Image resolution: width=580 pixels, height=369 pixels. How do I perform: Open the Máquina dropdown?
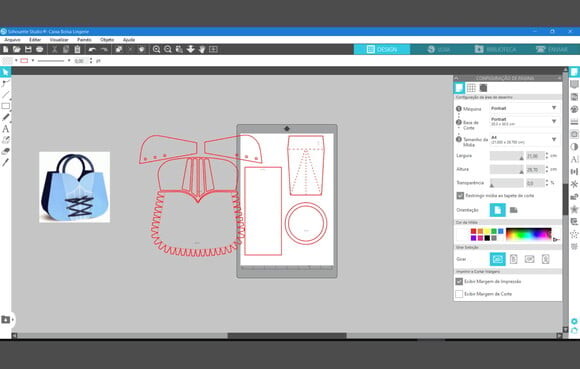524,108
